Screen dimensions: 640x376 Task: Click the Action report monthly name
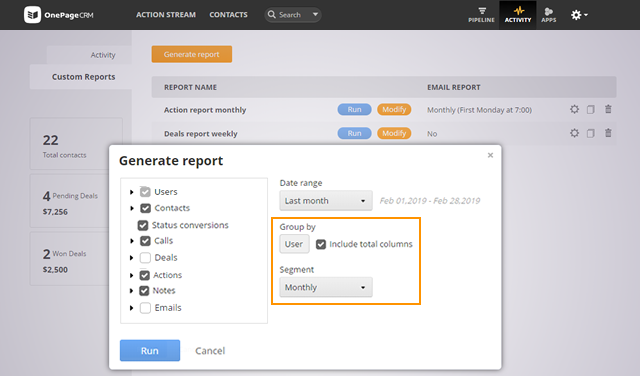pos(205,110)
